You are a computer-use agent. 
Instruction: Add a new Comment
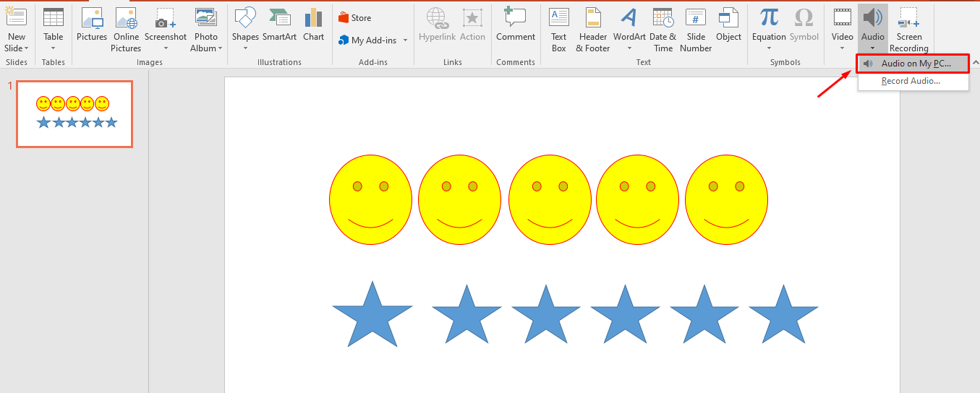(x=516, y=25)
